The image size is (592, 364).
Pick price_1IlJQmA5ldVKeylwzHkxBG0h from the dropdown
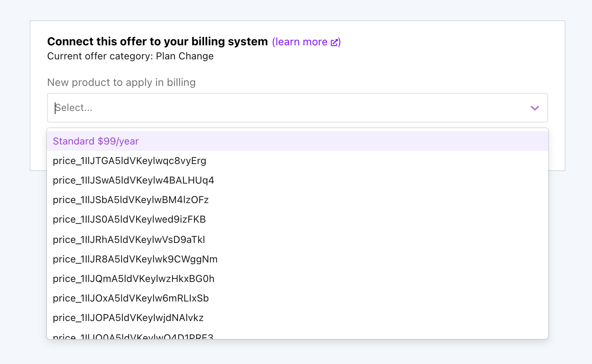tap(133, 278)
